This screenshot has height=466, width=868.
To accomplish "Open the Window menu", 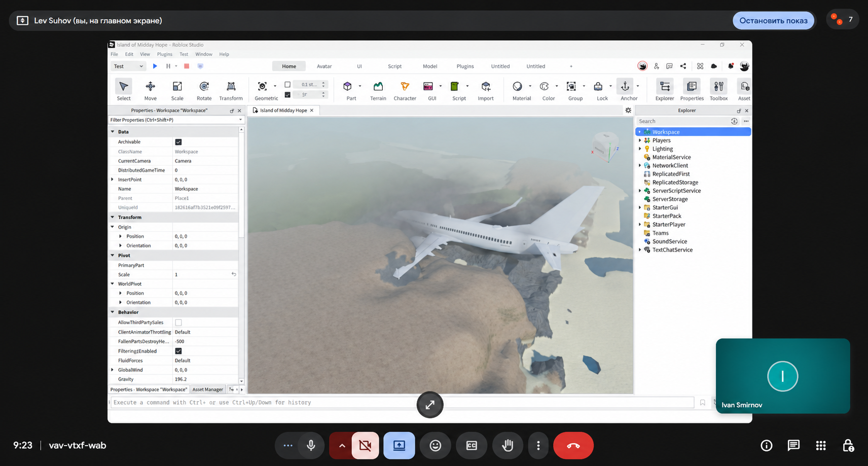I will (203, 54).
